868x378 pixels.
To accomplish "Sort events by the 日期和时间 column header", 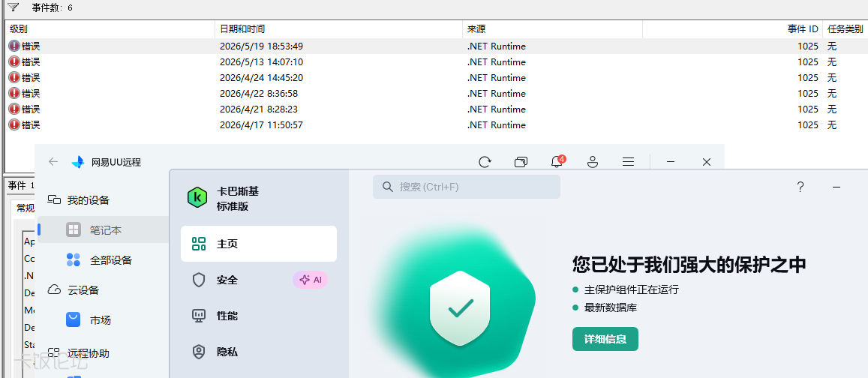I will coord(339,29).
